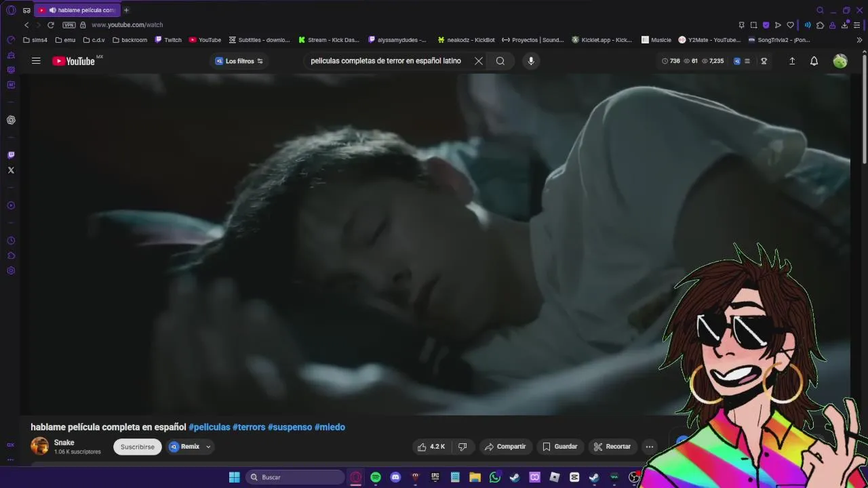Open the ChatGPT icon in the sidebar
The height and width of the screenshot is (488, 868).
[x=11, y=120]
